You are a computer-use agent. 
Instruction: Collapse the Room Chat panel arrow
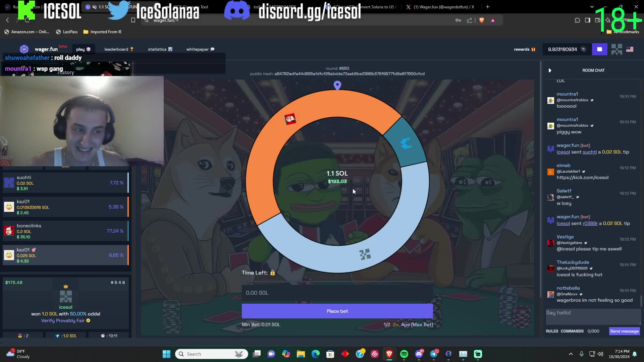pyautogui.click(x=550, y=70)
